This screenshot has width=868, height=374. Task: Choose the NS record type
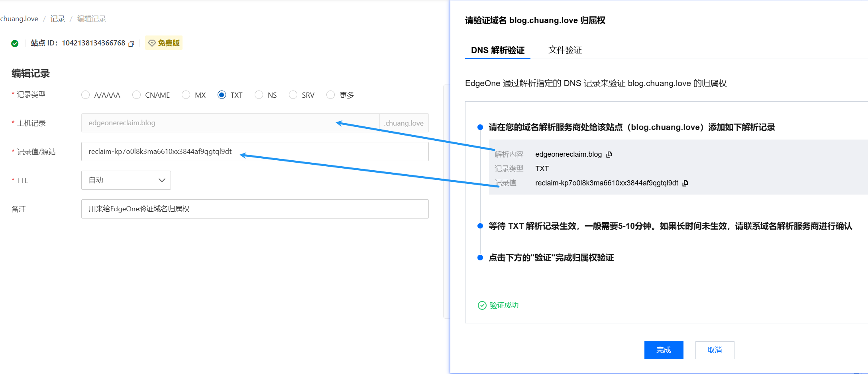259,95
